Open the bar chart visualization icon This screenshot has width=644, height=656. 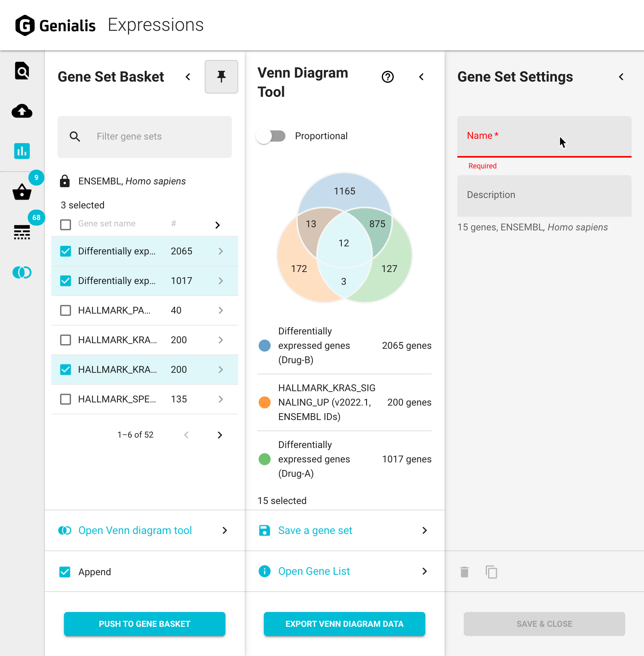point(22,151)
